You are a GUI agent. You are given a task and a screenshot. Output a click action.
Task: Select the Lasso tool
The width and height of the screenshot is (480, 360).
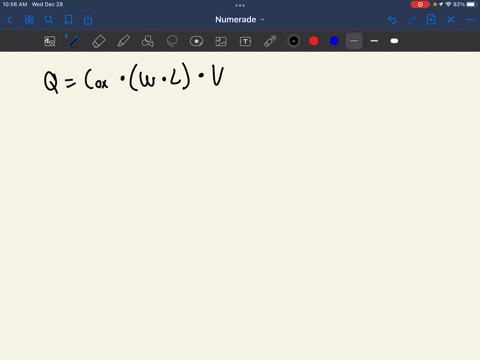(x=172, y=41)
